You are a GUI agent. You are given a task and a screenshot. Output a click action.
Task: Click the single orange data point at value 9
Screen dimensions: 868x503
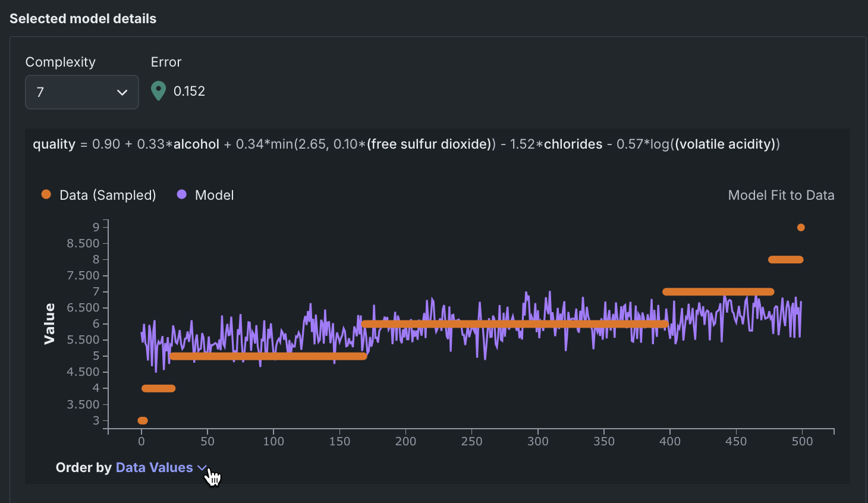coord(801,228)
